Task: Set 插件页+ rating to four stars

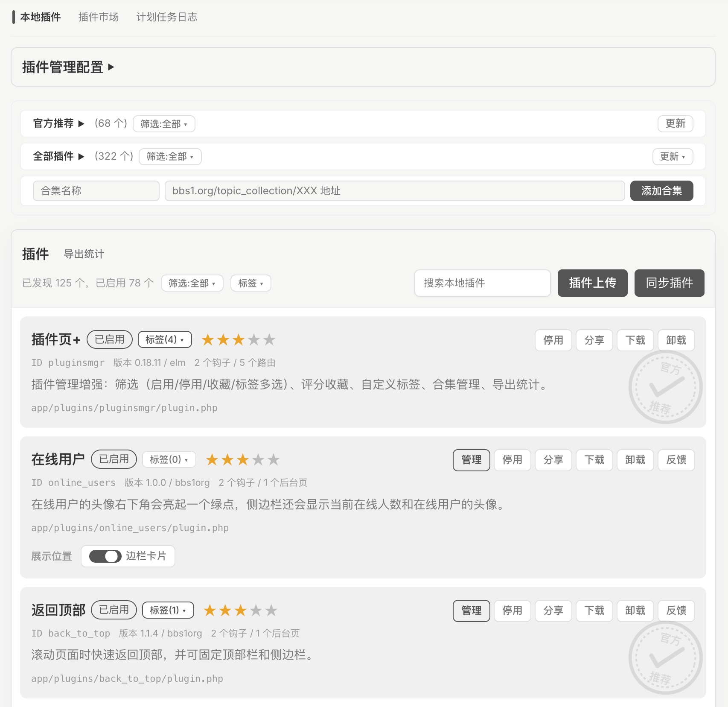Action: point(254,340)
